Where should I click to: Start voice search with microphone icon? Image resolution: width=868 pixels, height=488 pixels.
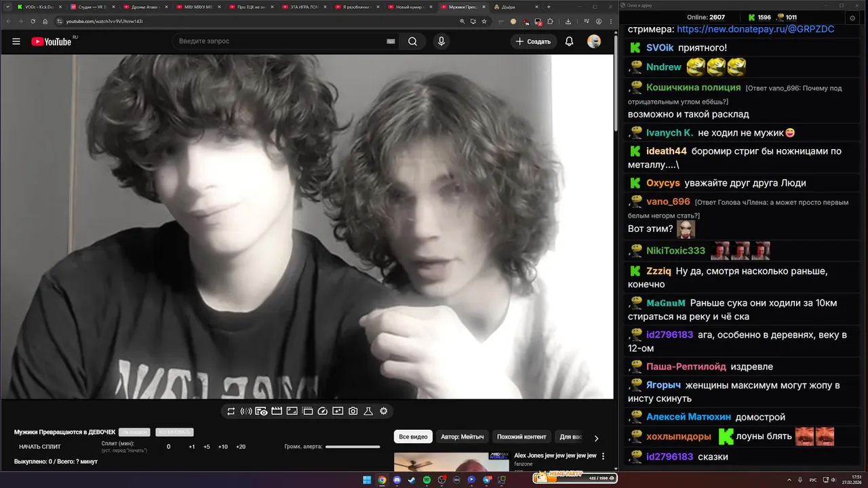pyautogui.click(x=441, y=41)
